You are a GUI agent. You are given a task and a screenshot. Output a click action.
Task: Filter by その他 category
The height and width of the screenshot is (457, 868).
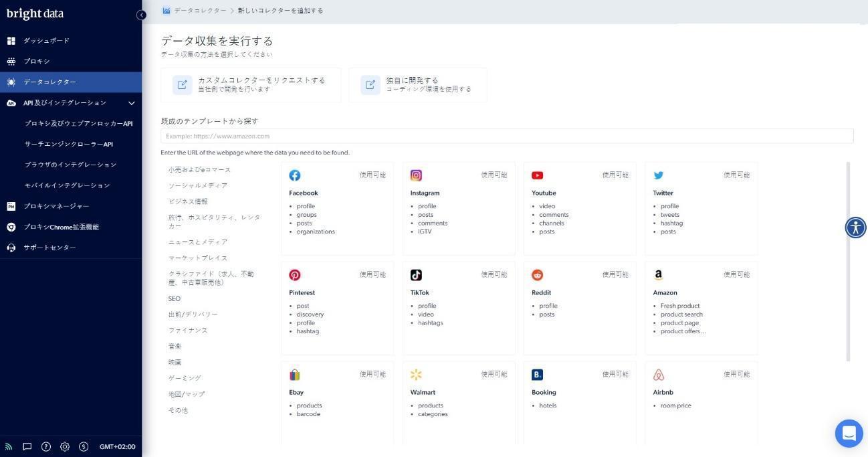pyautogui.click(x=178, y=411)
